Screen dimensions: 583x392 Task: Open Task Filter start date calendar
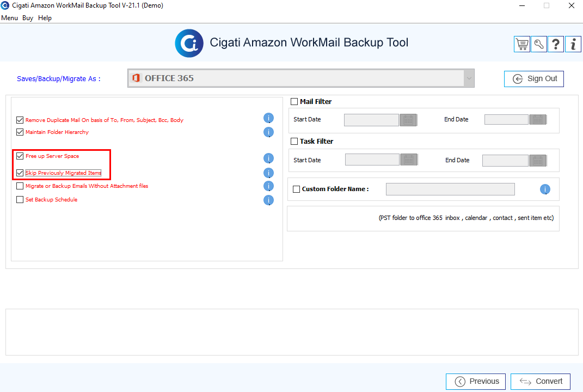pos(409,160)
